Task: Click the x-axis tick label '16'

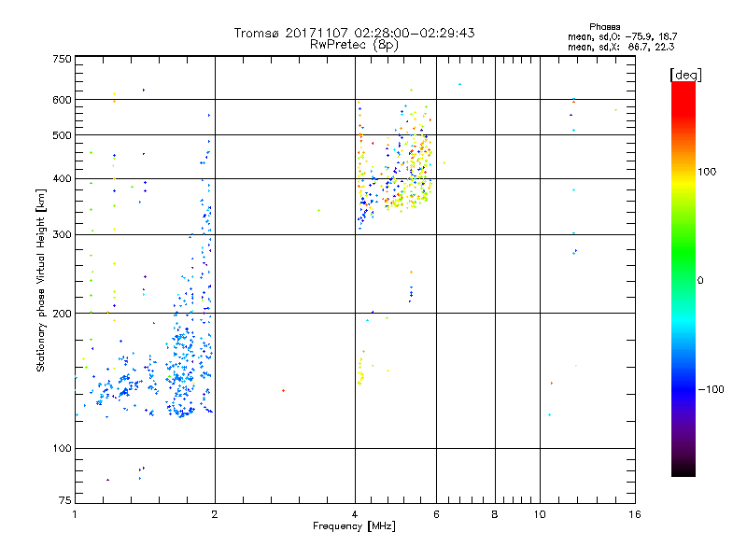Action: click(x=635, y=514)
